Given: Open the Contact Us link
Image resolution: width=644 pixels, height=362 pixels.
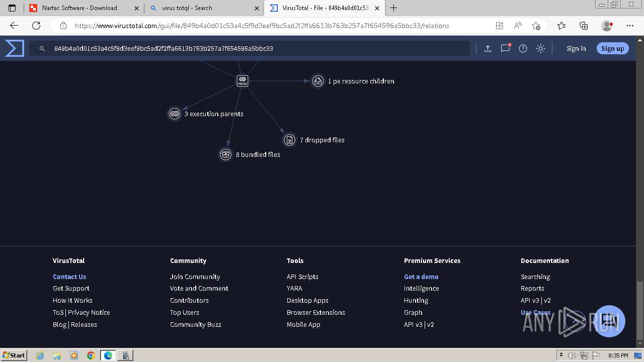Looking at the screenshot, I should [x=69, y=277].
